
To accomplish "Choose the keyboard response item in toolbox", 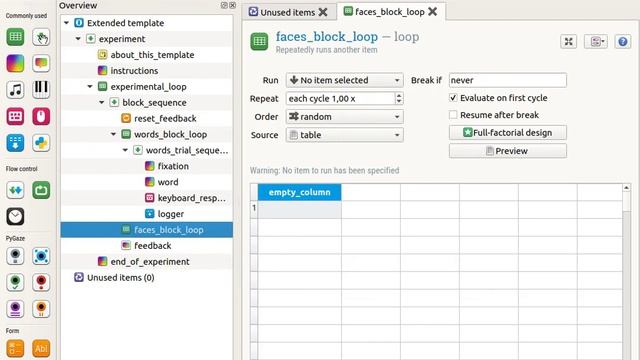I will [16, 116].
